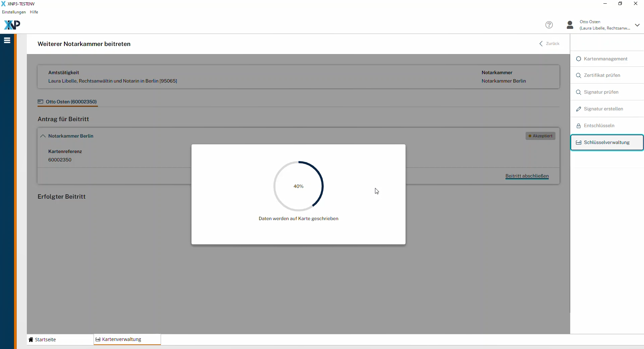The image size is (644, 349).
Task: Click the Laura Libelle Amtstätigkeit text
Action: tap(113, 81)
